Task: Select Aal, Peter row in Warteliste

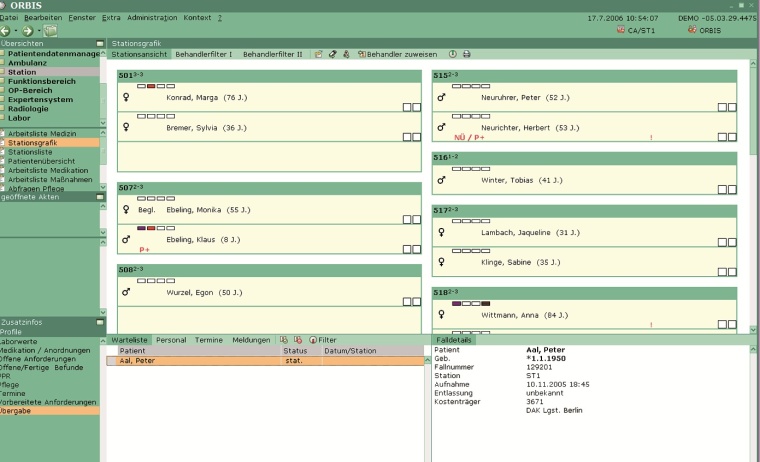Action: tap(200, 360)
